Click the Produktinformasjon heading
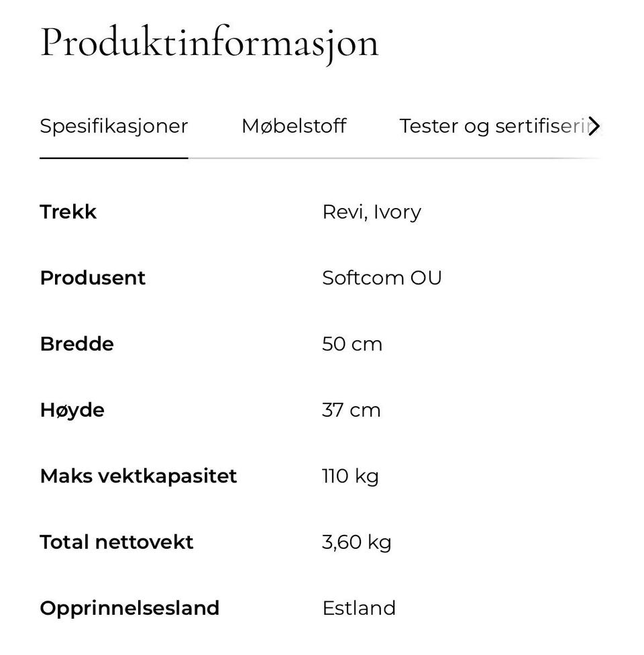 click(209, 44)
